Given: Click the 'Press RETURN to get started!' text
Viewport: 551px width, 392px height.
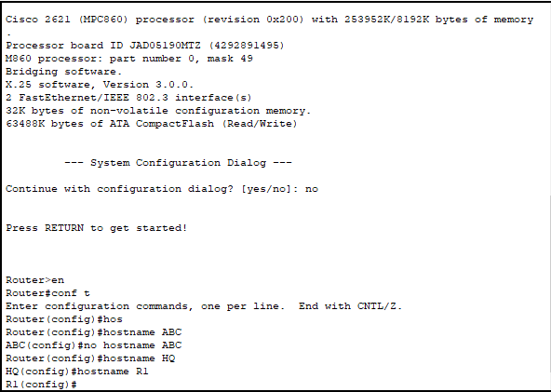Looking at the screenshot, I should pyautogui.click(x=96, y=228).
